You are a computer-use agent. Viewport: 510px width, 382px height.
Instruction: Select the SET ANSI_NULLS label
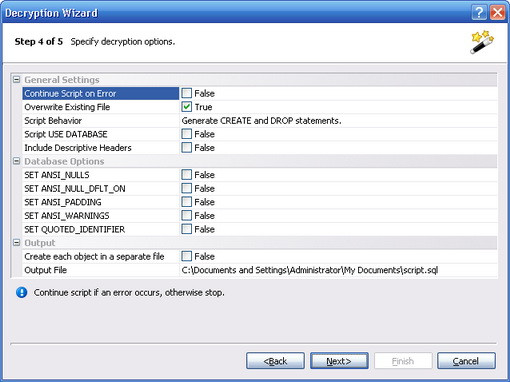point(57,175)
